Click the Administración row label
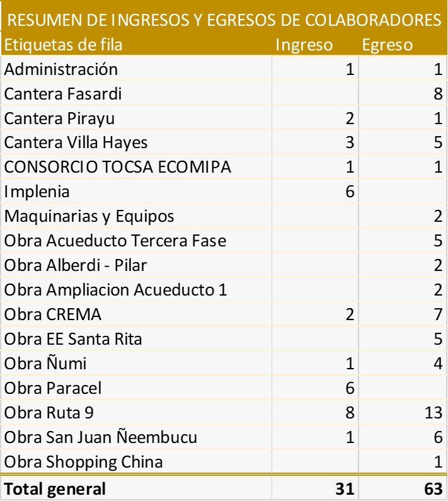Viewport: 448px width, 501px height. 60,69
